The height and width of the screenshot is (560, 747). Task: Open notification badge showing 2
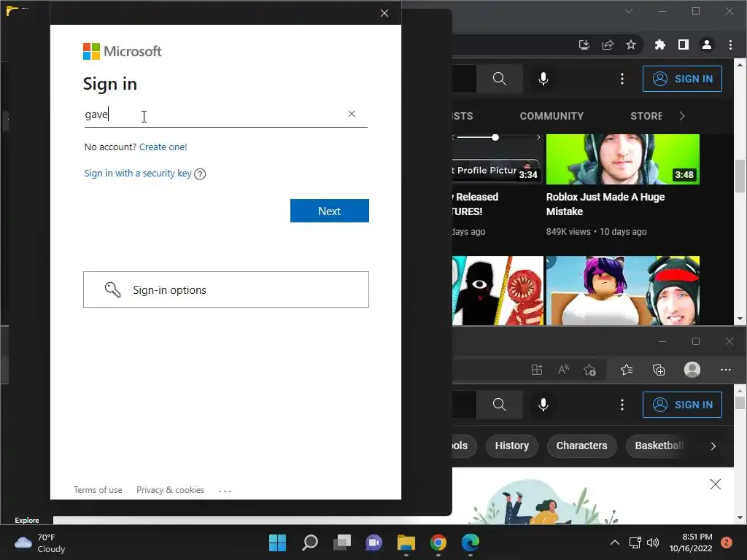[726, 542]
